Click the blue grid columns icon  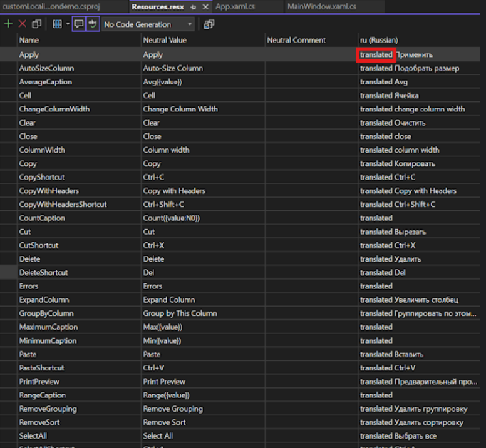click(58, 24)
